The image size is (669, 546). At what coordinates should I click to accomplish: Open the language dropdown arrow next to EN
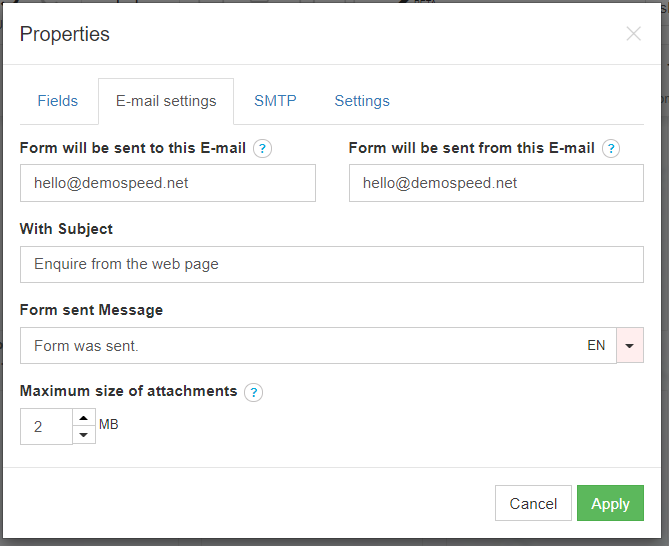coord(630,346)
